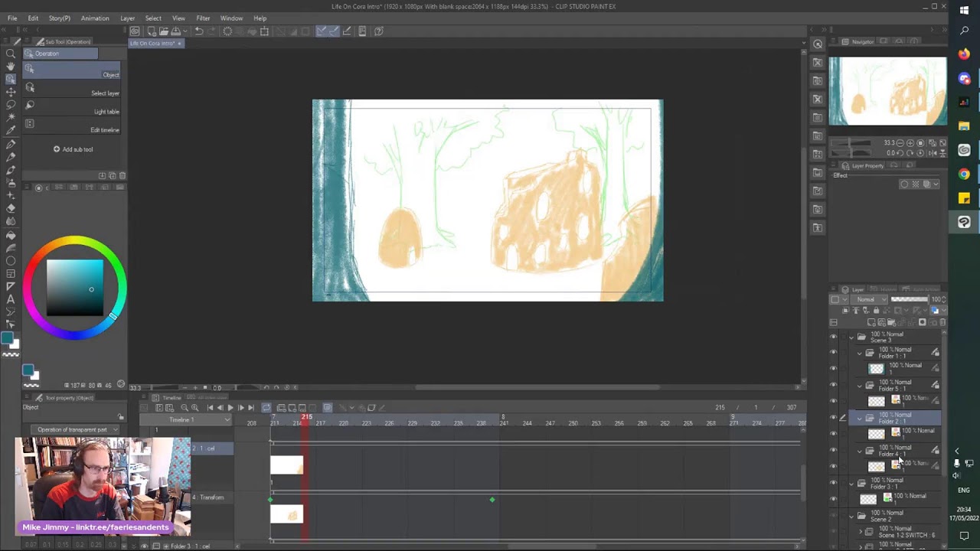The width and height of the screenshot is (980, 551).
Task: Toggle loop playback in timeline toolbar
Action: 266,408
